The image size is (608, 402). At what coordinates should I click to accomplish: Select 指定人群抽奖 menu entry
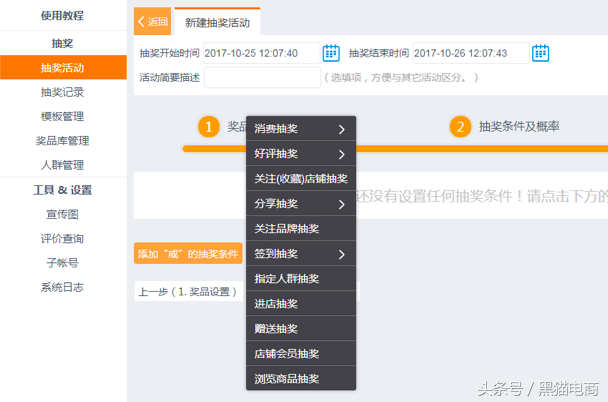301,279
